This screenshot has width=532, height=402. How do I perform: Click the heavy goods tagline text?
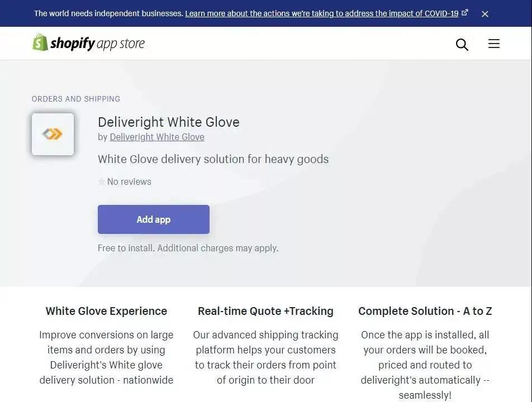click(213, 159)
